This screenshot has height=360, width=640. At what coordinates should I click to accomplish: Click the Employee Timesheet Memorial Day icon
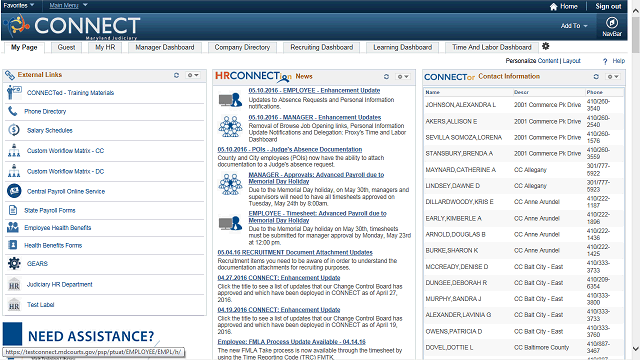coord(230,223)
